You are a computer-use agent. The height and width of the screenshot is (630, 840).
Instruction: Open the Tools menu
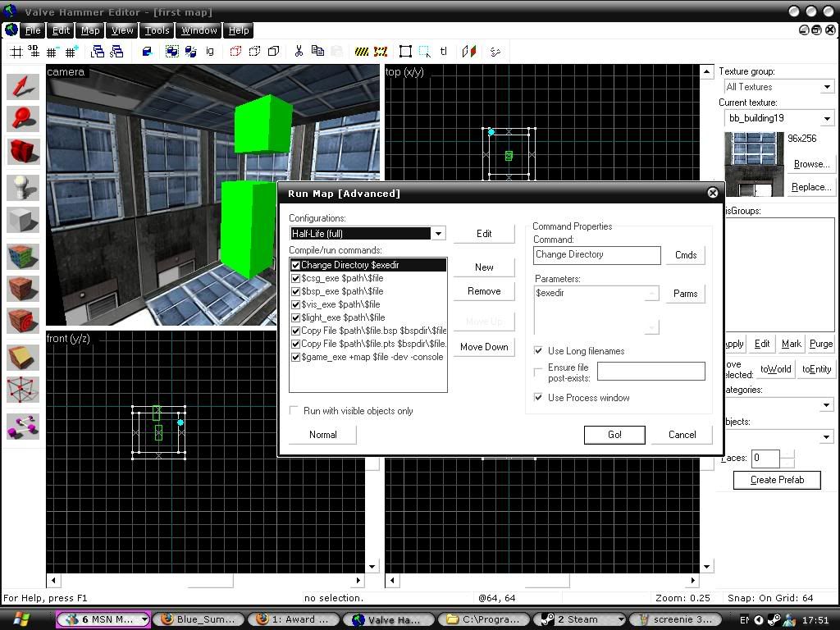tap(157, 30)
